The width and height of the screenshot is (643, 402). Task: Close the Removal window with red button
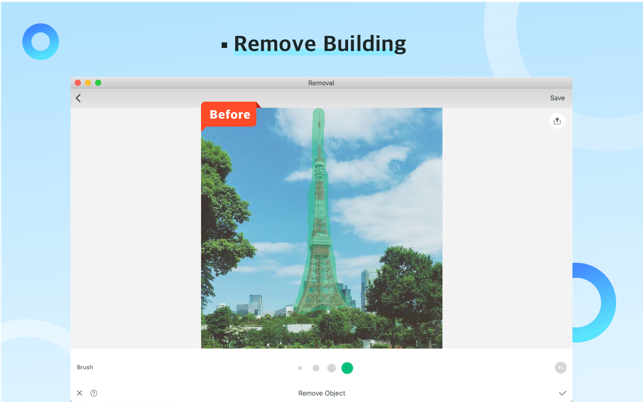pyautogui.click(x=78, y=83)
